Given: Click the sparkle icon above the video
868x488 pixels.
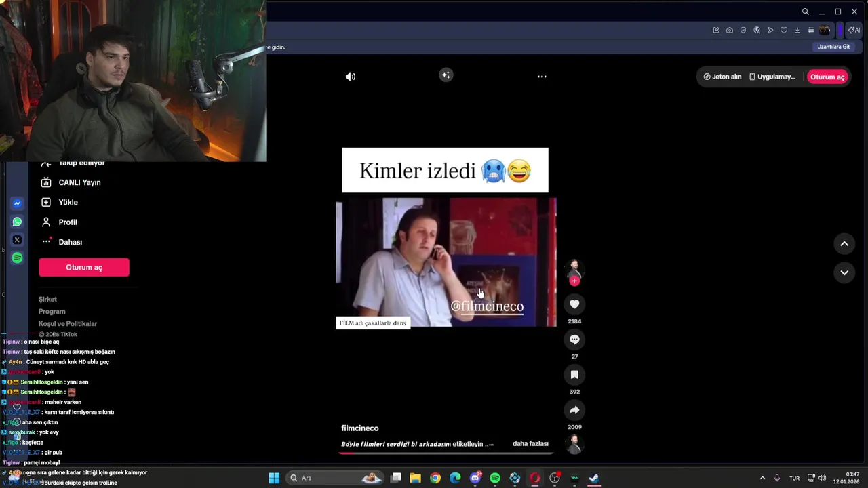Looking at the screenshot, I should click(446, 75).
